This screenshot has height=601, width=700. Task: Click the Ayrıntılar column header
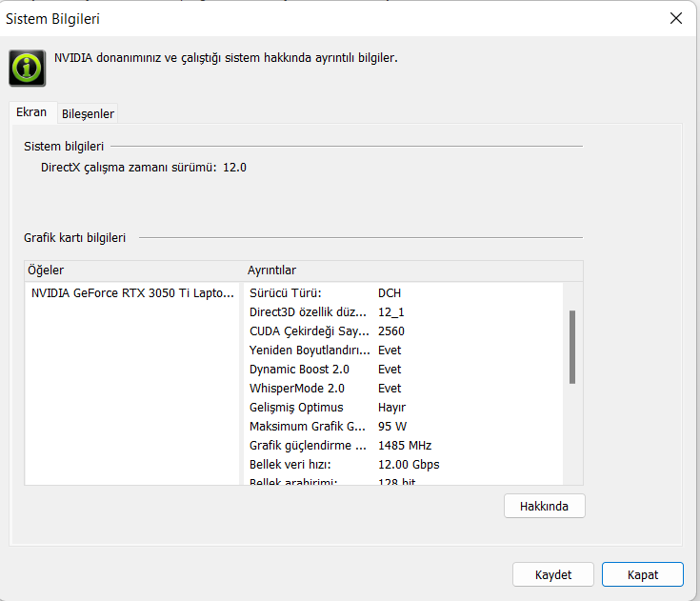point(413,270)
